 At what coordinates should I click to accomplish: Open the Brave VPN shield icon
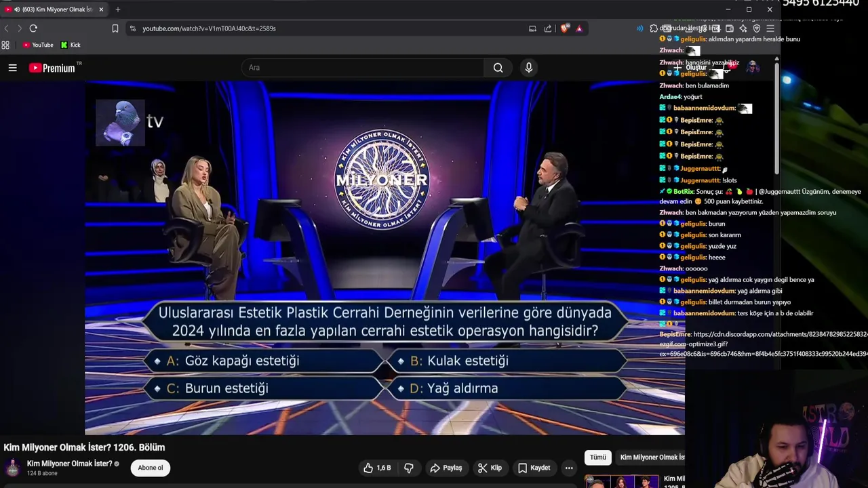757,28
